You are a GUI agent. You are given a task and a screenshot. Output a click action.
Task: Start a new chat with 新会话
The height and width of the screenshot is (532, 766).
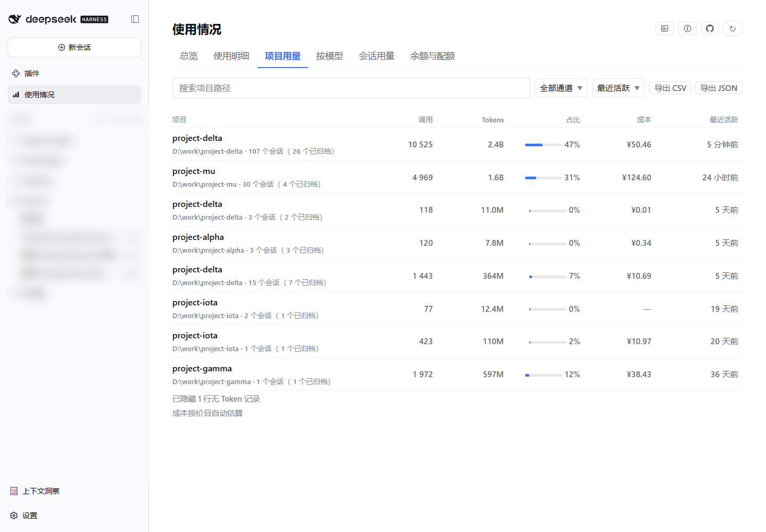74,47
